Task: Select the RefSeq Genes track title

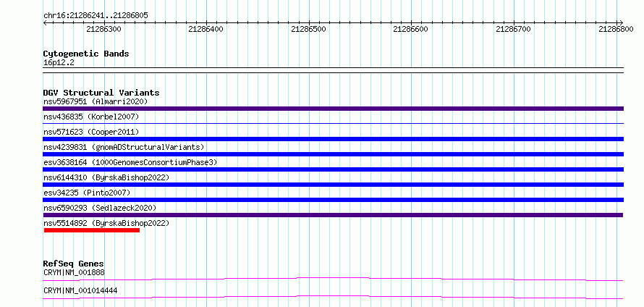Action: (x=74, y=264)
